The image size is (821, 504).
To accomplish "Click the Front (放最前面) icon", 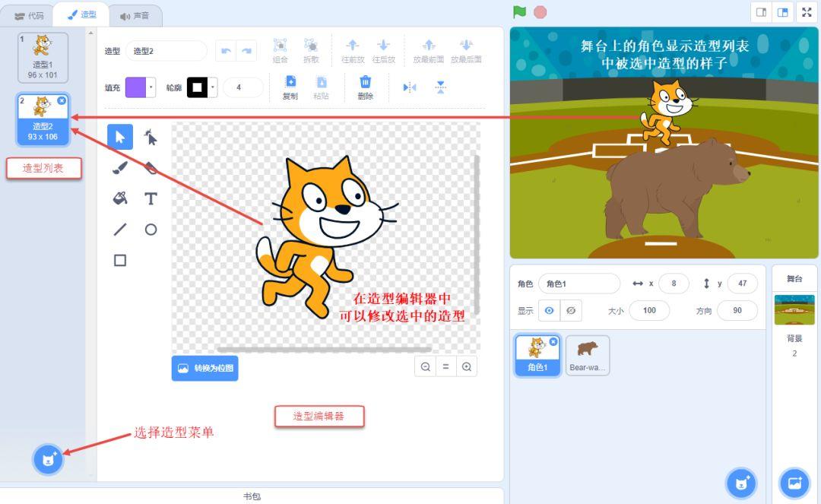I will [x=429, y=45].
